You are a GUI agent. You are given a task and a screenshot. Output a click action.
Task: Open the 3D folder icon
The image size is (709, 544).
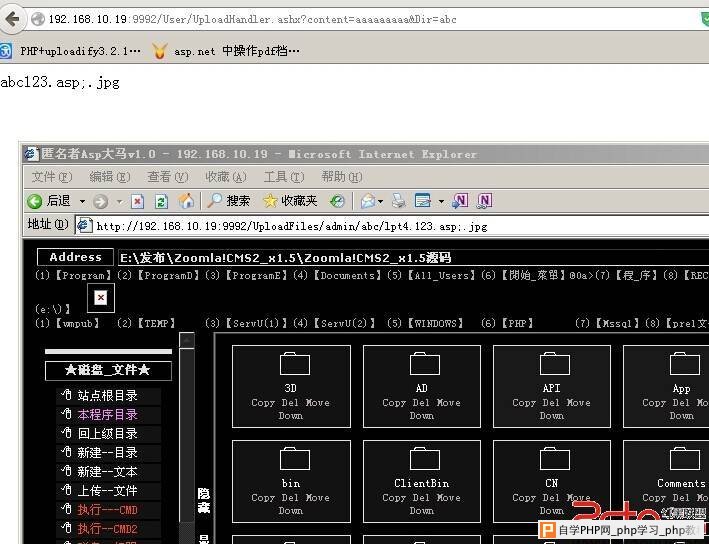(x=294, y=364)
